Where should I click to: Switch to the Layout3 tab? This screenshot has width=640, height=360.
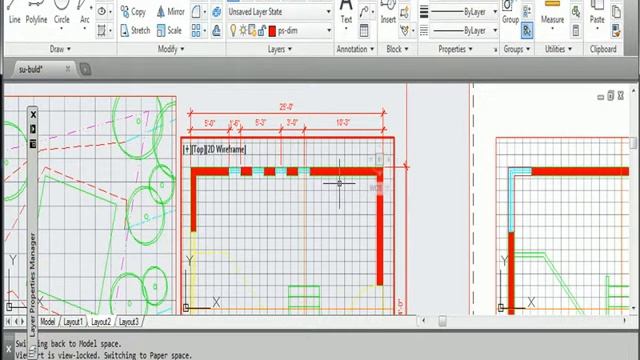129,322
